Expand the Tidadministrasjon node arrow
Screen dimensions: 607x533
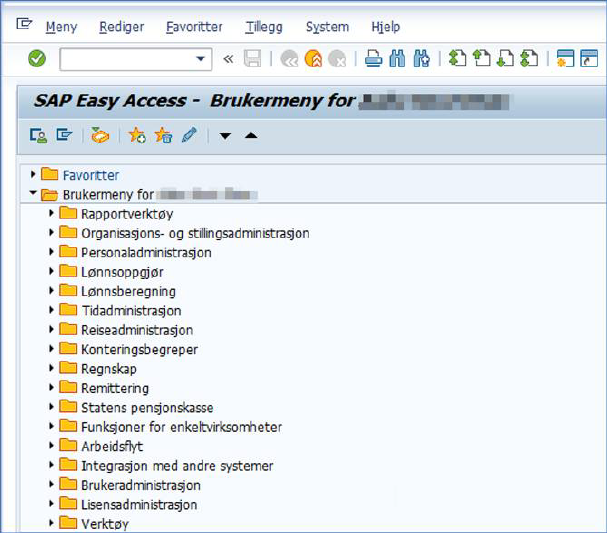[51, 310]
